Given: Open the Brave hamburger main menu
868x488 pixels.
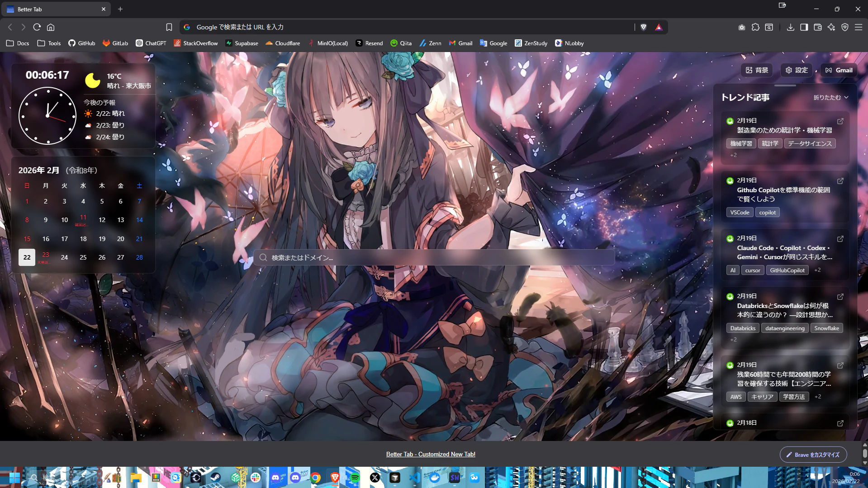Looking at the screenshot, I should [859, 27].
